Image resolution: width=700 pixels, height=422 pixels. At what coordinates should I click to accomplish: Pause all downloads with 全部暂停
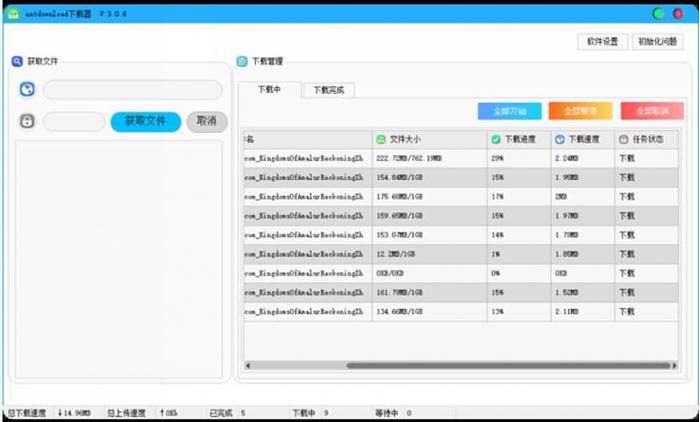pyautogui.click(x=580, y=111)
